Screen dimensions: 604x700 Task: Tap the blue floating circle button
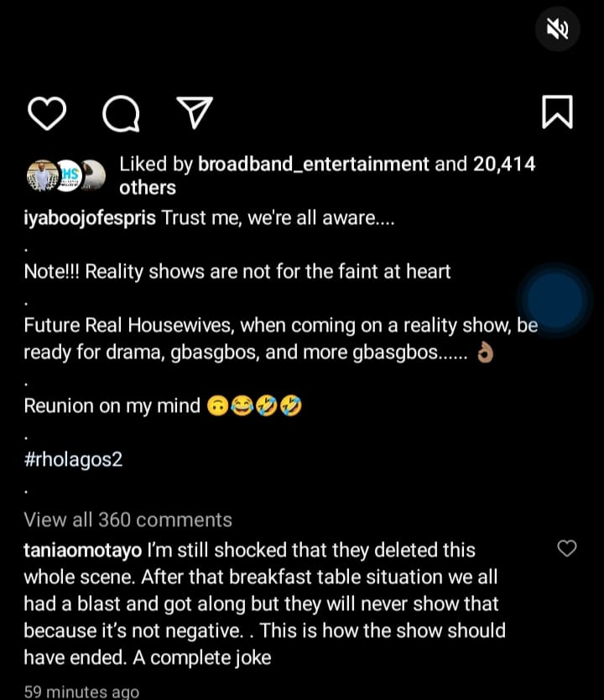(555, 300)
